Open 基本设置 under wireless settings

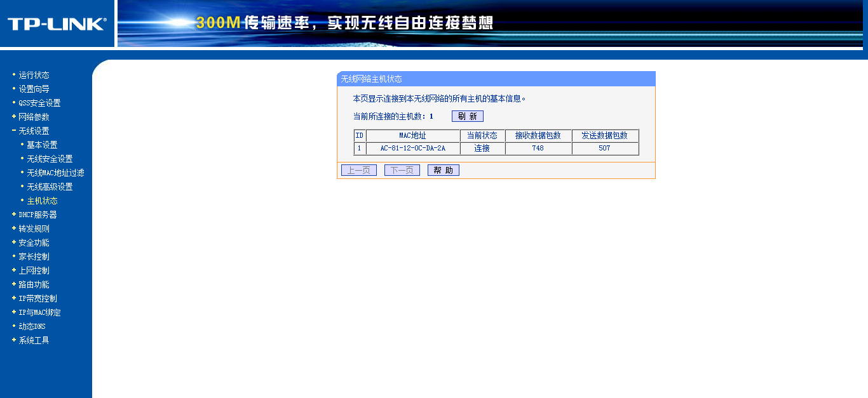point(42,145)
